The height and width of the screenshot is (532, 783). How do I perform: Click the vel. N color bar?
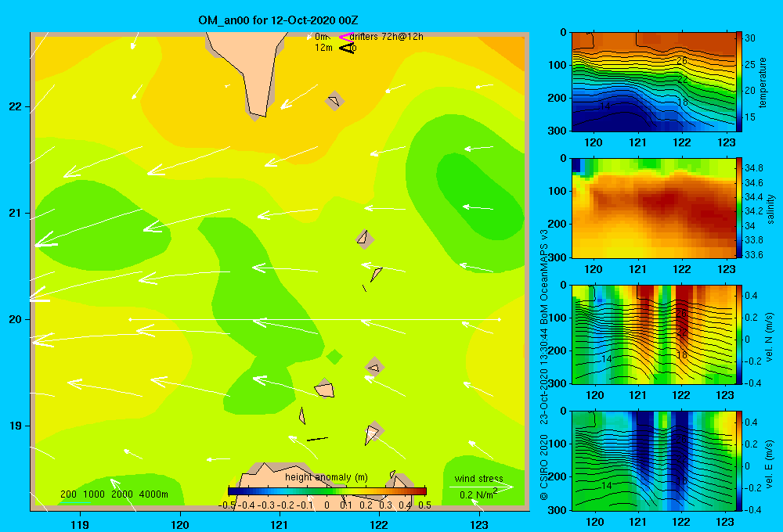click(739, 334)
